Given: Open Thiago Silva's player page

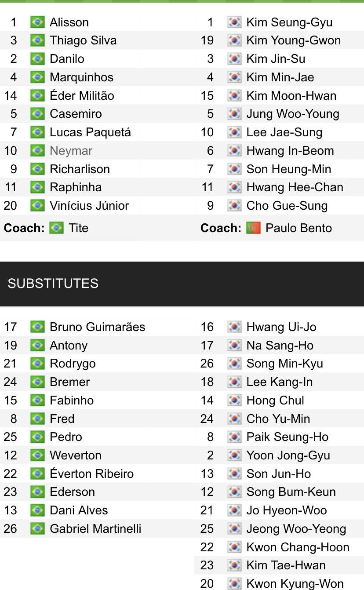Looking at the screenshot, I should [83, 40].
